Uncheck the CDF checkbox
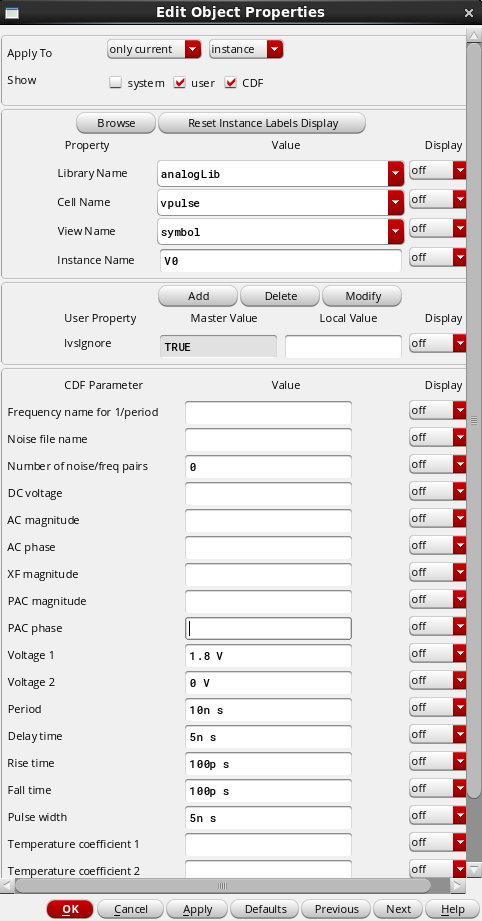The height and width of the screenshot is (921, 482). pyautogui.click(x=231, y=83)
